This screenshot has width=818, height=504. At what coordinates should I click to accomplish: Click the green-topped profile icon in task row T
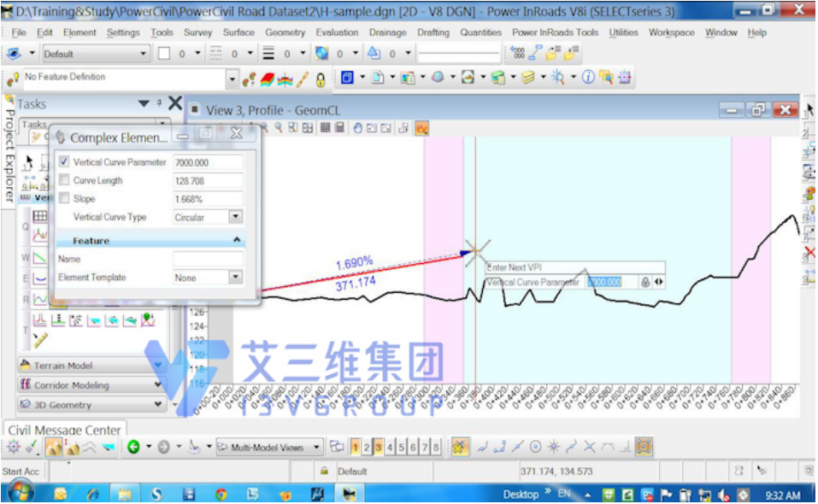point(148,319)
